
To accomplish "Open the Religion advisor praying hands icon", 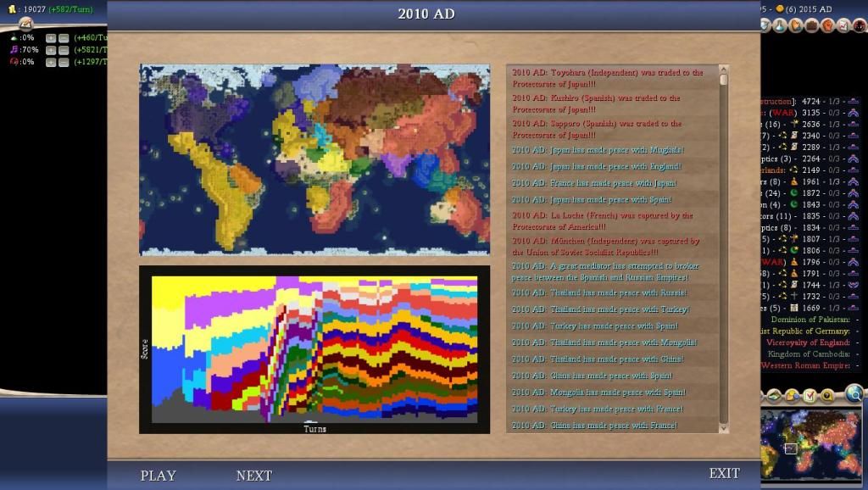I will click(796, 25).
